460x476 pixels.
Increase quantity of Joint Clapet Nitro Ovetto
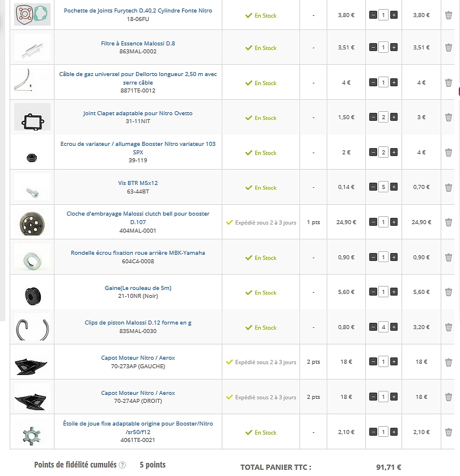[x=394, y=117]
